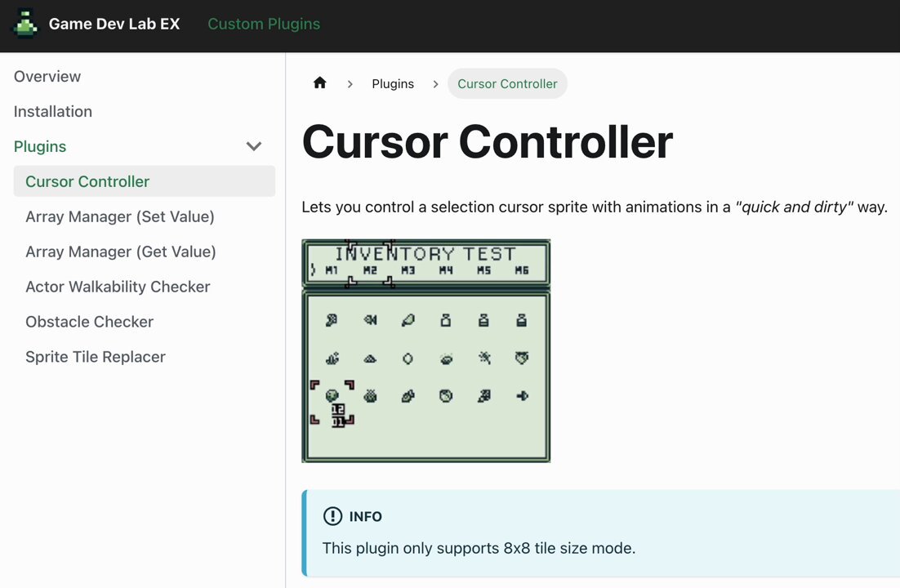Click the Inventory Test demo image

coord(425,351)
